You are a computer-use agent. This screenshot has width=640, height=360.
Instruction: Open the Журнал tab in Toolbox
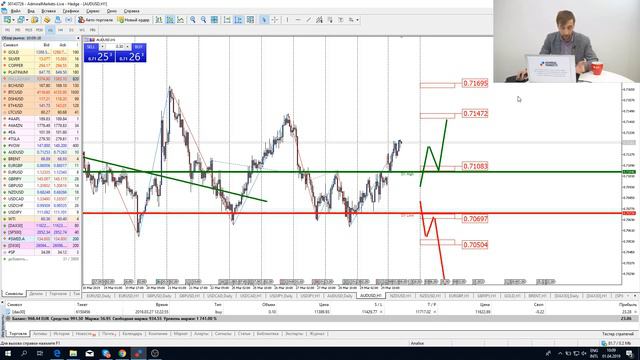(317, 334)
